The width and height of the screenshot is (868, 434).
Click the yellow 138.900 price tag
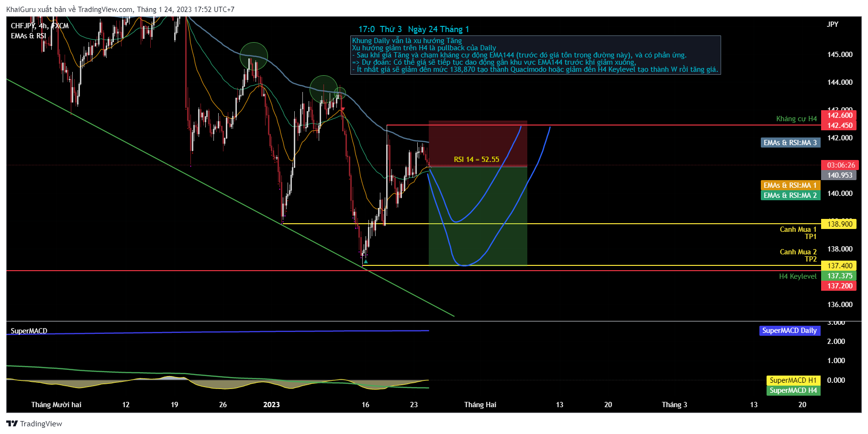[840, 224]
